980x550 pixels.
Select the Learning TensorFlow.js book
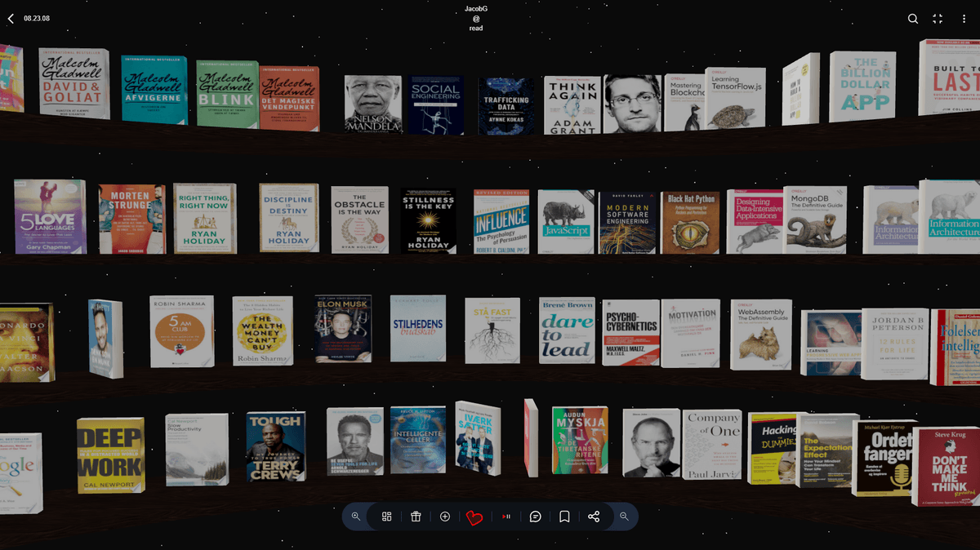tap(735, 98)
